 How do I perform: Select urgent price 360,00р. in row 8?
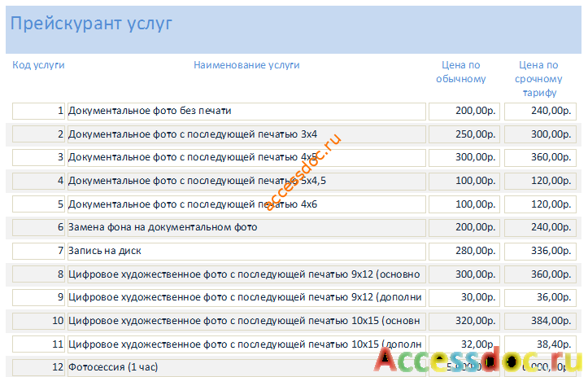tap(540, 274)
